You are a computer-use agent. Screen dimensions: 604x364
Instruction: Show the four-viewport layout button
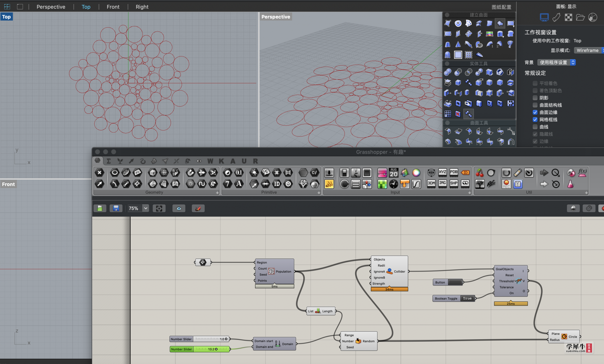pyautogui.click(x=7, y=7)
